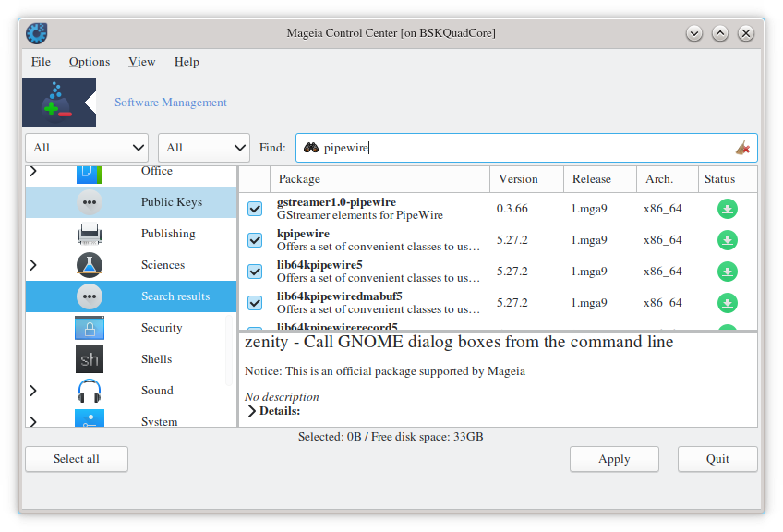
Task: Click the Mageia Control Center title bar logo
Action: click(36, 33)
